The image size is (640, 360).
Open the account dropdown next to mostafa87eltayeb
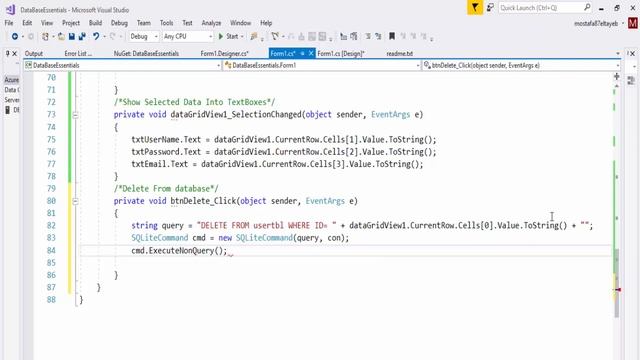click(623, 24)
